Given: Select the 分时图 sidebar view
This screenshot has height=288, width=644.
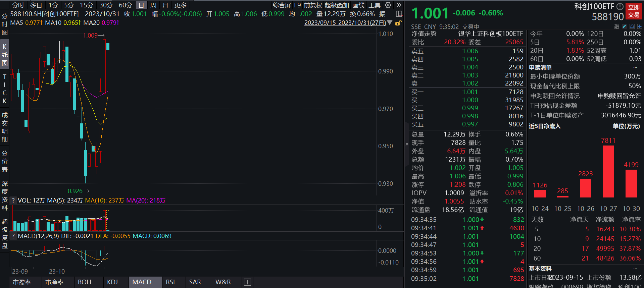Looking at the screenshot, I should pyautogui.click(x=4, y=24).
